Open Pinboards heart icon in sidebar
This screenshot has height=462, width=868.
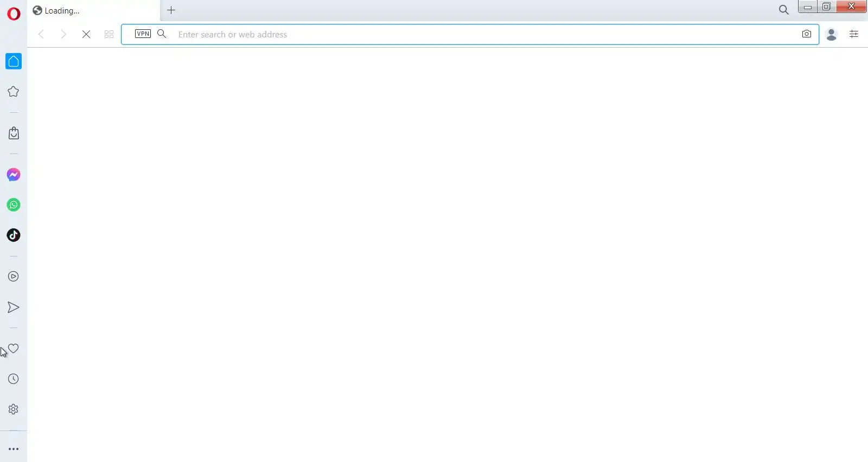pyautogui.click(x=14, y=349)
